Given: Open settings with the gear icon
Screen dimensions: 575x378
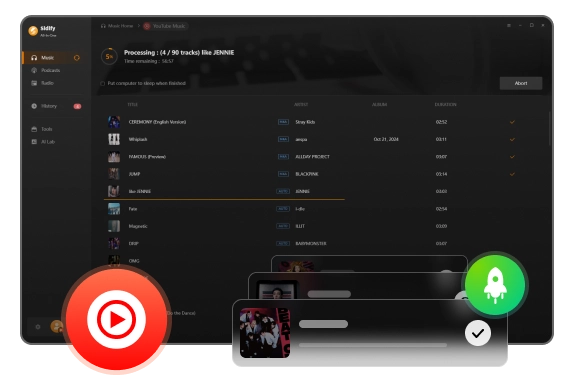Looking at the screenshot, I should coord(37,327).
